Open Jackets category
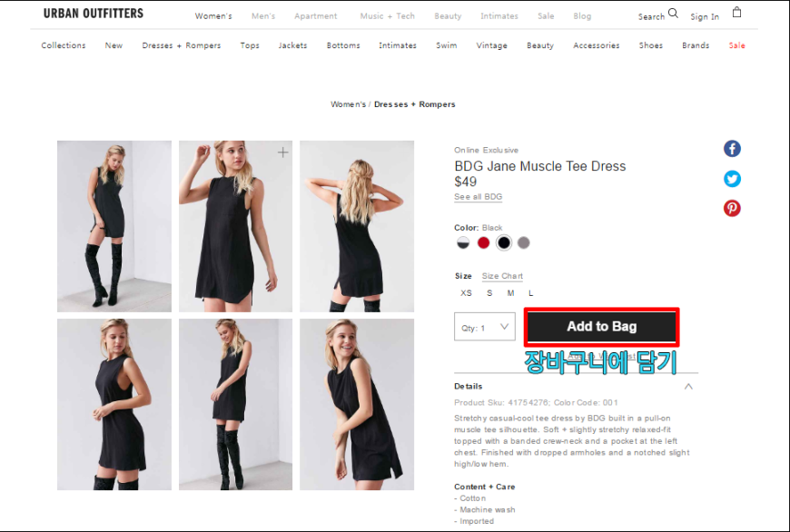 (292, 45)
